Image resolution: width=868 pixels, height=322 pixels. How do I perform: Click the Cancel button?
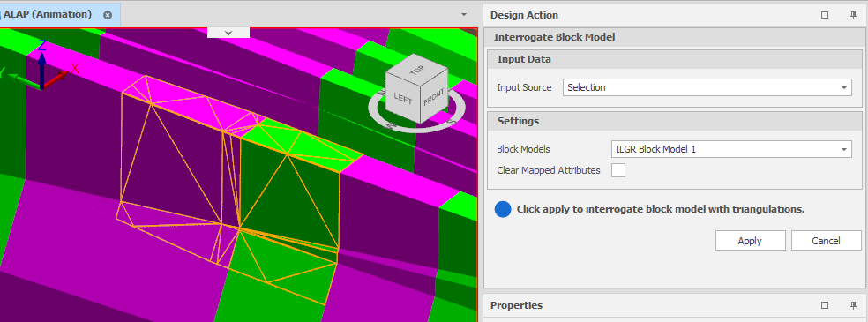(x=826, y=241)
